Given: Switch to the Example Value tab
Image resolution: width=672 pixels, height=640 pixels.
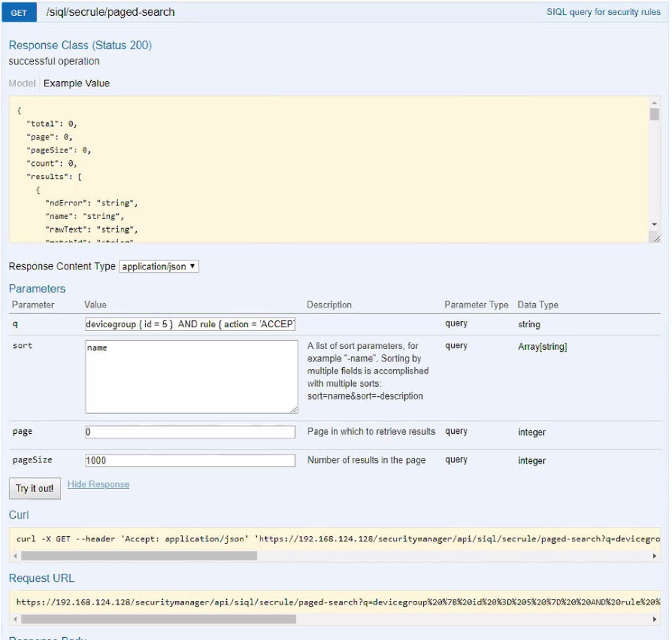Looking at the screenshot, I should (x=77, y=83).
